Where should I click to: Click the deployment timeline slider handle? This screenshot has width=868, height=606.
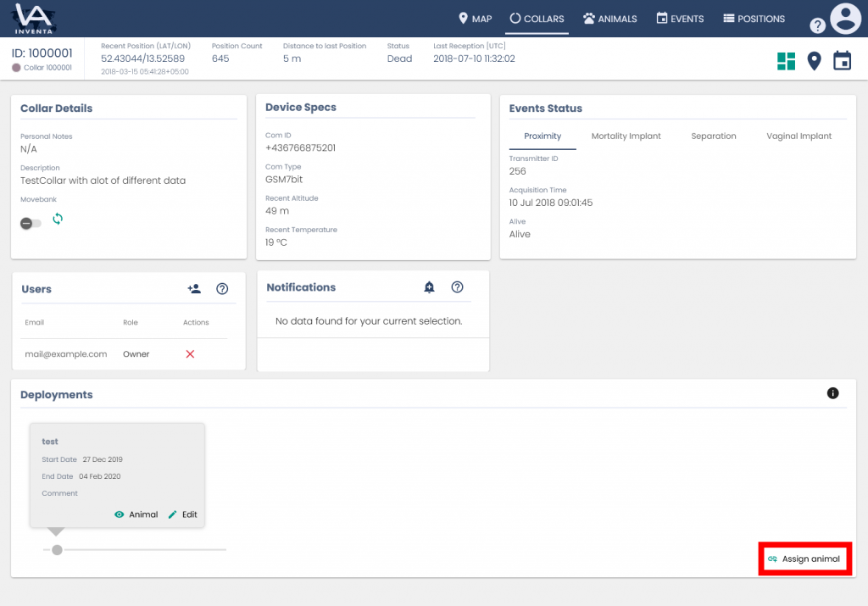57,550
